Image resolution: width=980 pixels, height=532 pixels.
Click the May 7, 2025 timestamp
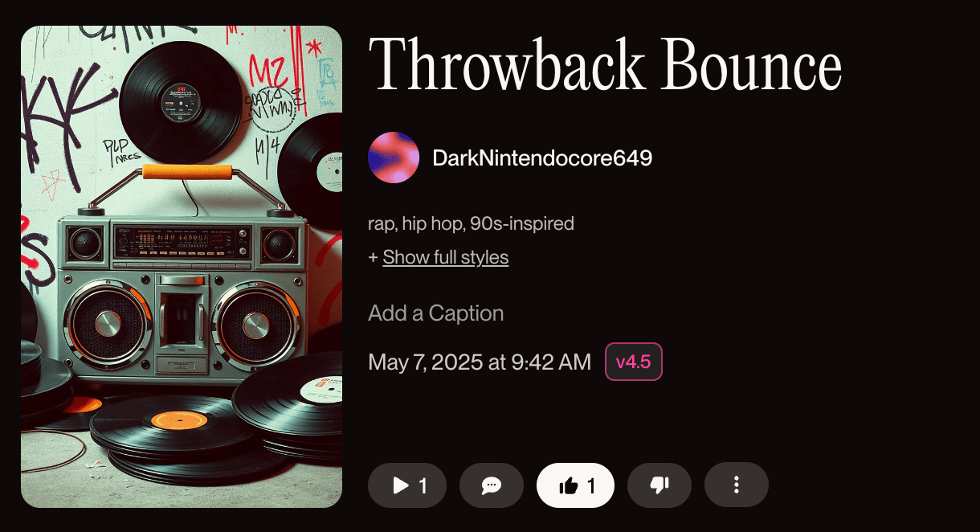[x=480, y=362]
